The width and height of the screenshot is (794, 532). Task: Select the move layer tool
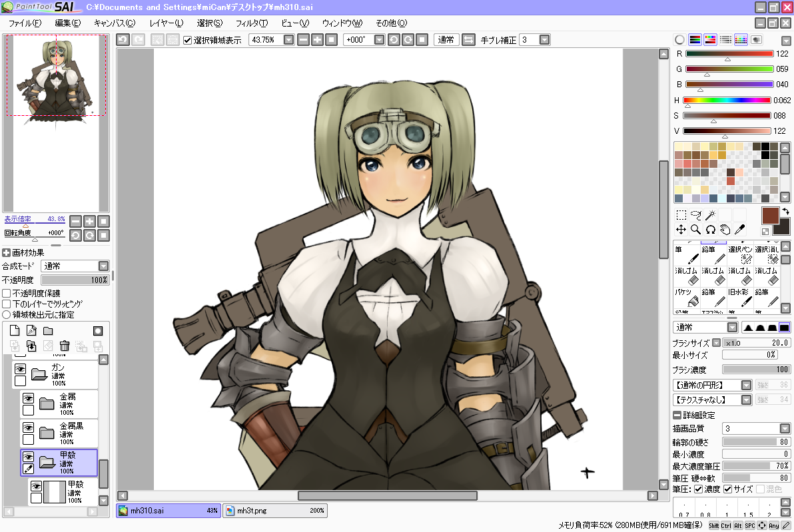point(681,229)
